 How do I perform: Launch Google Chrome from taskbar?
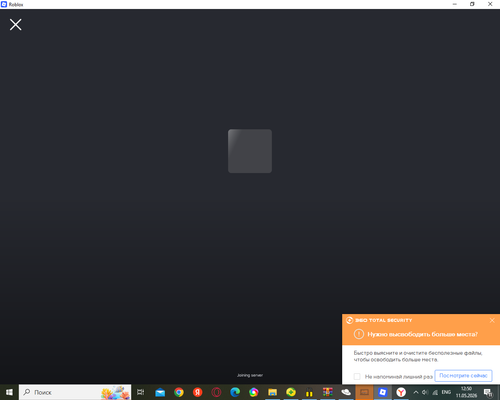[x=179, y=392]
